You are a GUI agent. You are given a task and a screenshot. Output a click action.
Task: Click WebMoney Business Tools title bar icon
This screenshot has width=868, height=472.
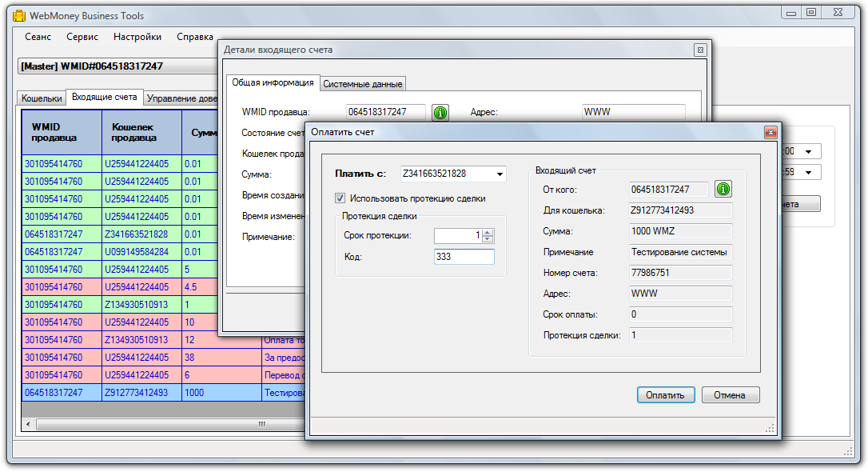tap(19, 16)
